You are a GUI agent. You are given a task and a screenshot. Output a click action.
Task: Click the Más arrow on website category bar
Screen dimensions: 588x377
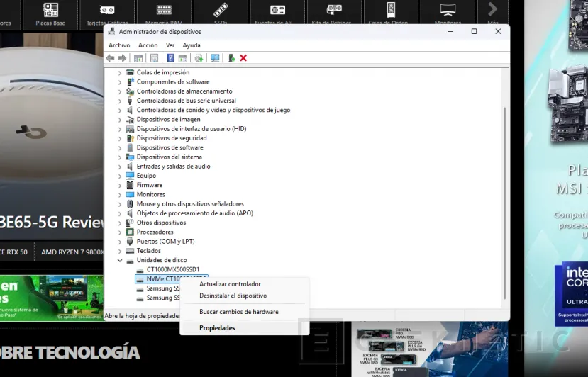tap(492, 10)
